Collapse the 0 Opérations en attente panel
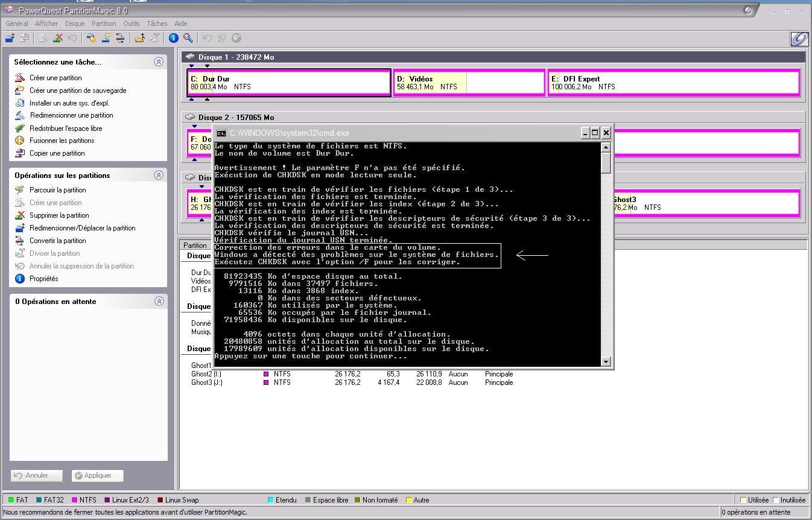This screenshot has width=812, height=520. pyautogui.click(x=159, y=301)
